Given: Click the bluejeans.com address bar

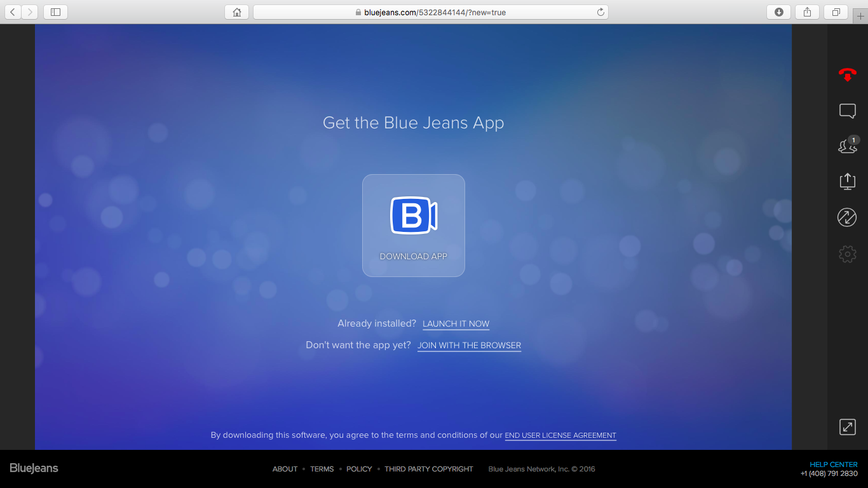Looking at the screenshot, I should (430, 12).
